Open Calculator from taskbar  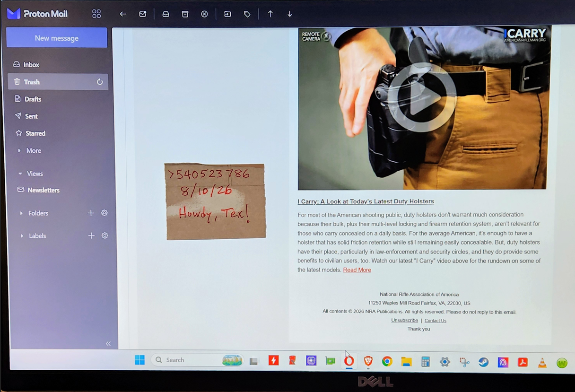(426, 362)
